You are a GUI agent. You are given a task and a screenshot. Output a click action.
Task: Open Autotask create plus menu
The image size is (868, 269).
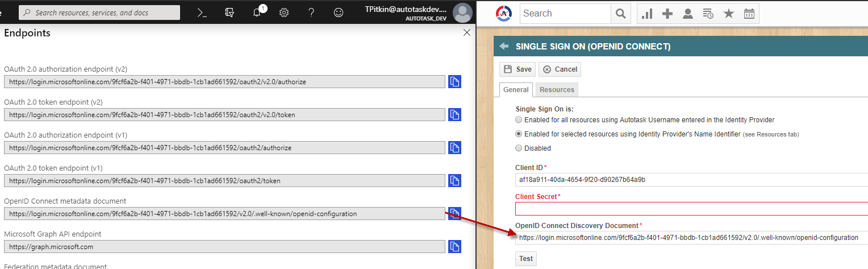click(667, 14)
